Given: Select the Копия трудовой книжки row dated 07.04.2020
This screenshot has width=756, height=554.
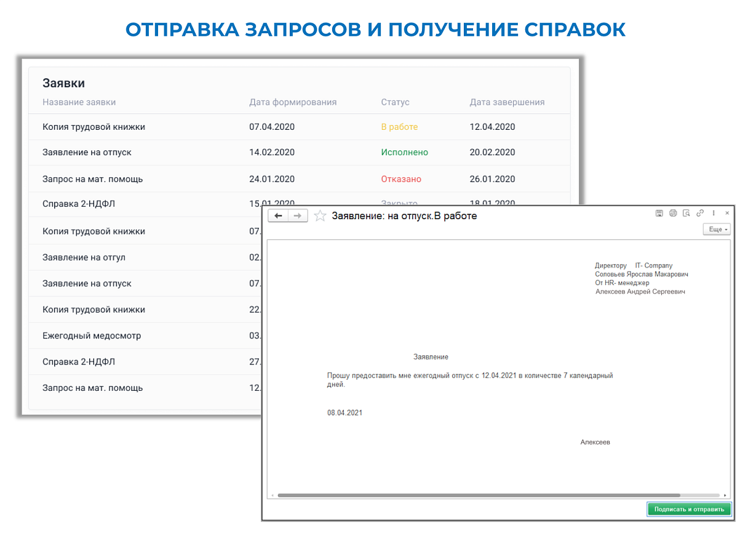Looking at the screenshot, I should pyautogui.click(x=300, y=127).
